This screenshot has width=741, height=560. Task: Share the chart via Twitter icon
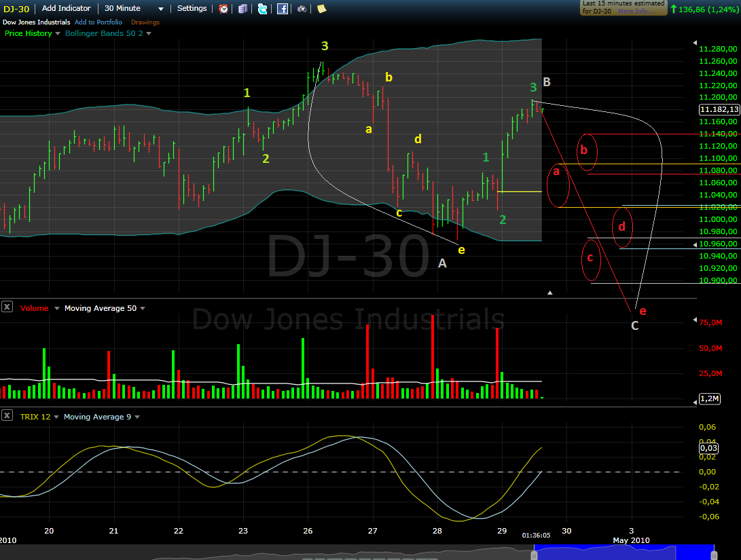(262, 9)
